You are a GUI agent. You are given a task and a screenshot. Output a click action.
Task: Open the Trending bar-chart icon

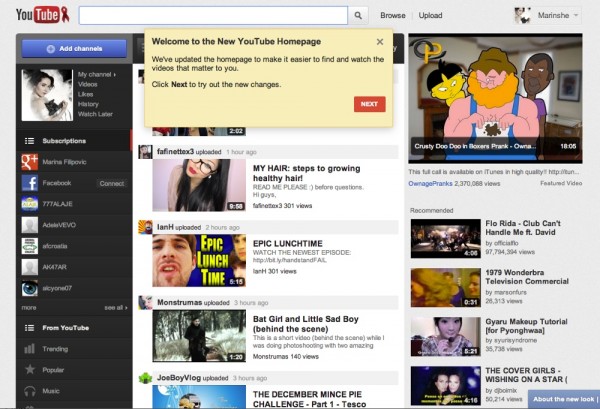pyautogui.click(x=29, y=349)
